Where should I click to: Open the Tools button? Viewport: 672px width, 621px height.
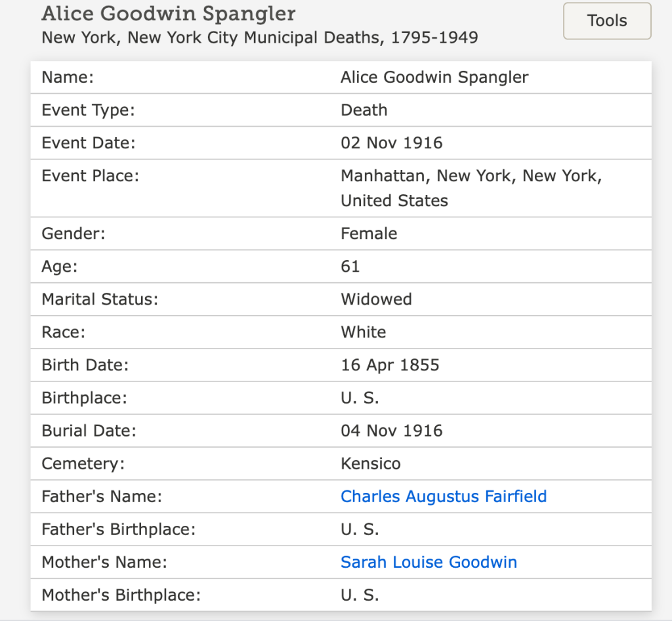click(607, 21)
